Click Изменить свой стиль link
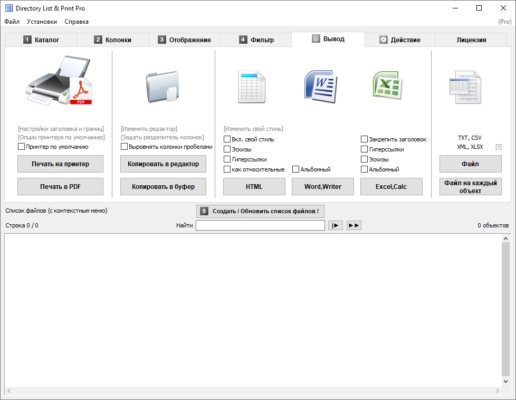The image size is (516, 400). (x=253, y=129)
